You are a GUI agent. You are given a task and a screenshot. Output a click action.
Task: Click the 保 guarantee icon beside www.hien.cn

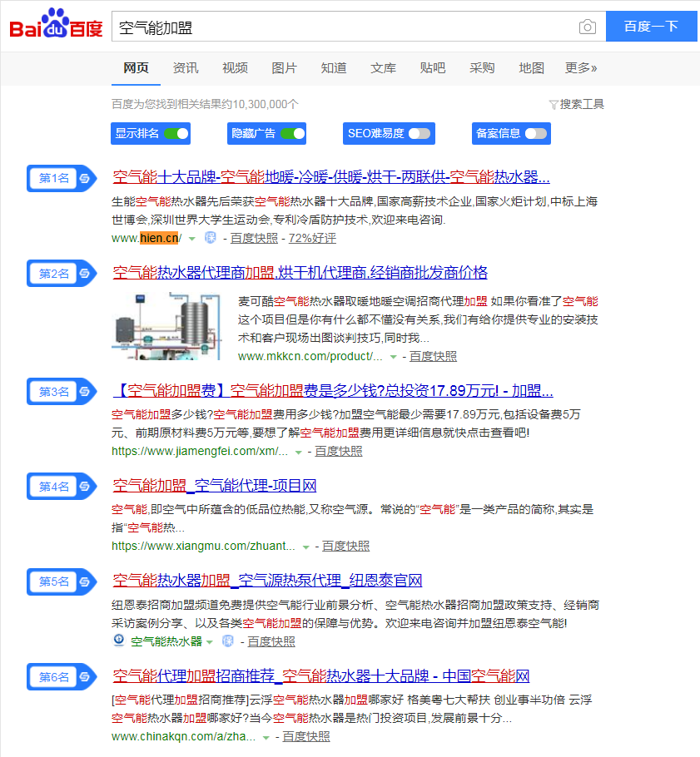tap(211, 238)
